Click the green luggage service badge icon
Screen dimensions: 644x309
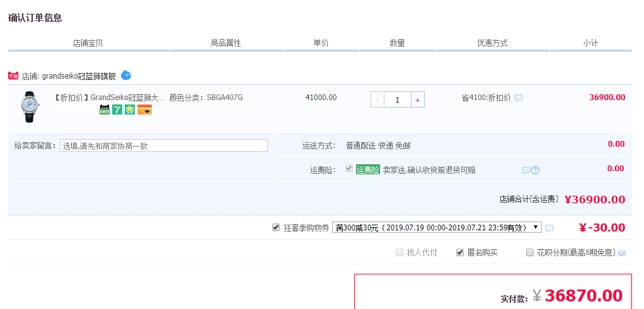coord(130,110)
